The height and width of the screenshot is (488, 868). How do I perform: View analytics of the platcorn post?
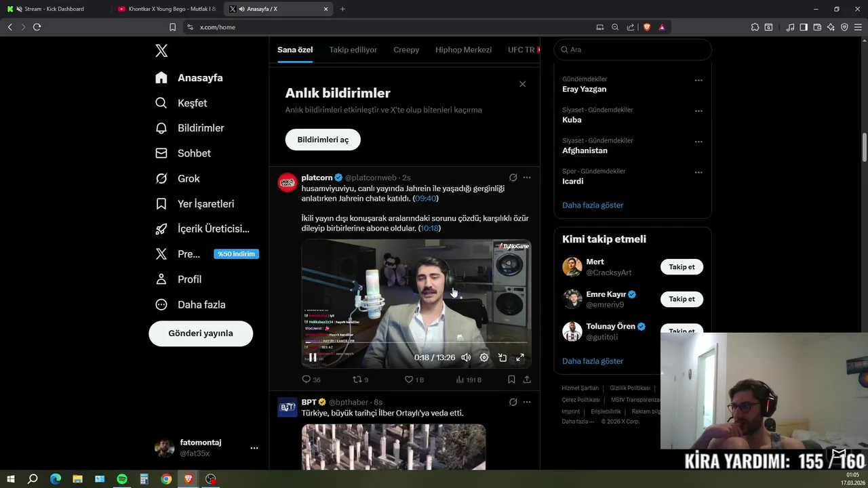click(x=469, y=380)
